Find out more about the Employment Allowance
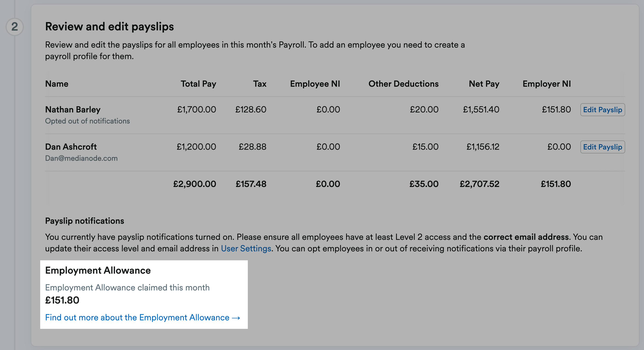644x350 pixels. pos(142,317)
